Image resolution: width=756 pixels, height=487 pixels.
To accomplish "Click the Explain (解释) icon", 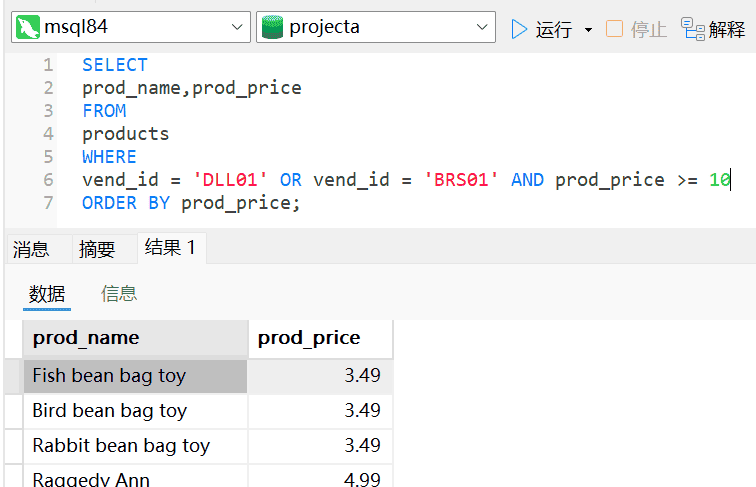I will [693, 28].
